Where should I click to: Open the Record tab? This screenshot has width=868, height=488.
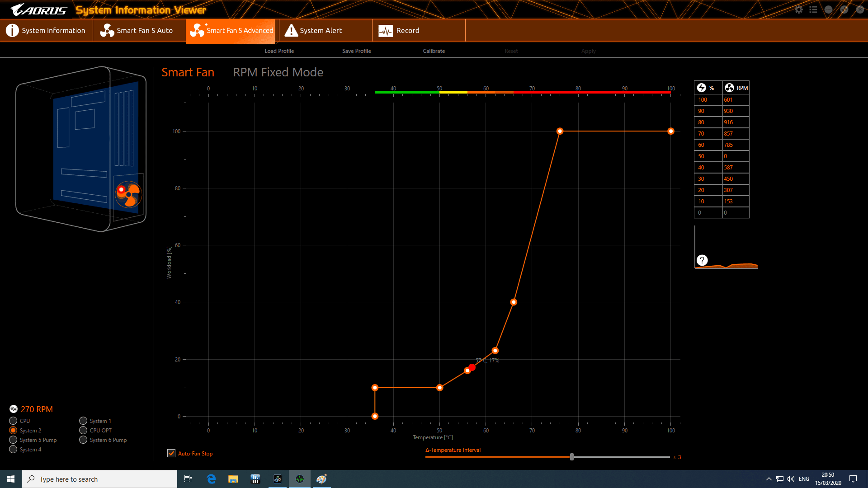(x=419, y=30)
